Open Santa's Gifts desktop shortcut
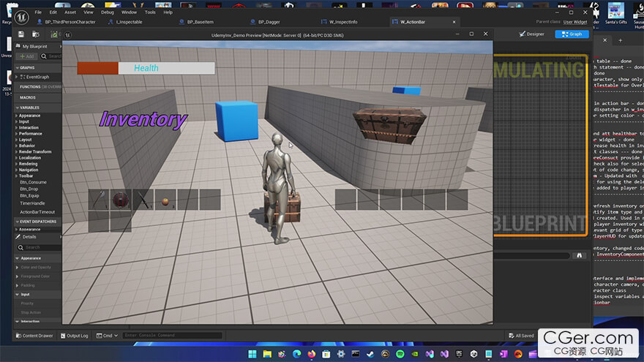Viewport: 644px width, 362px height. [x=615, y=13]
